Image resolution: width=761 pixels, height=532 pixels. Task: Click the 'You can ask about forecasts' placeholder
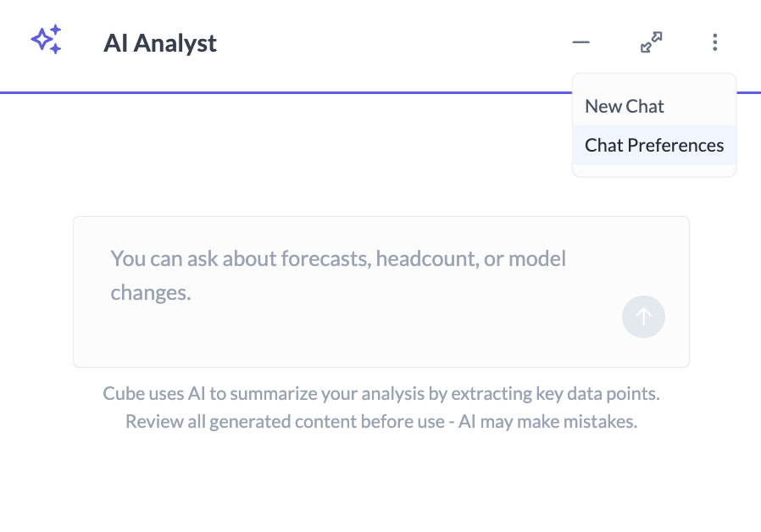click(x=338, y=258)
